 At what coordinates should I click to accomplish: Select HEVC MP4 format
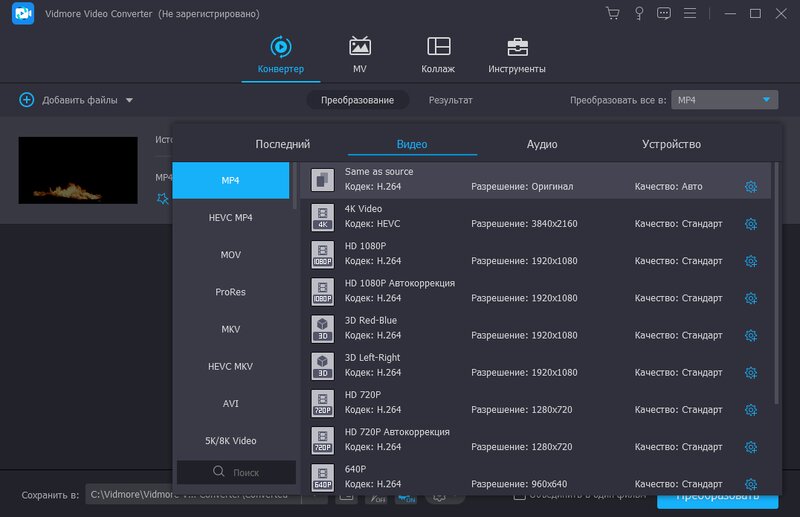click(231, 217)
